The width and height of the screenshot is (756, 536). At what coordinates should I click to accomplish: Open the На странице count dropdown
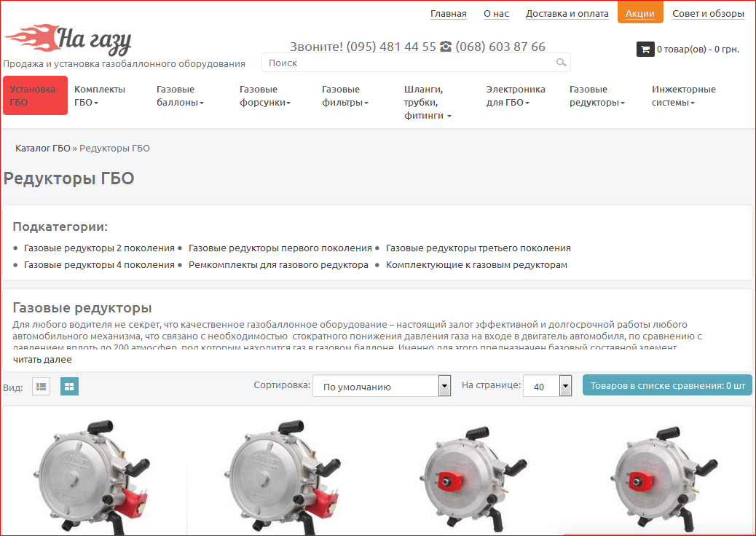point(546,387)
